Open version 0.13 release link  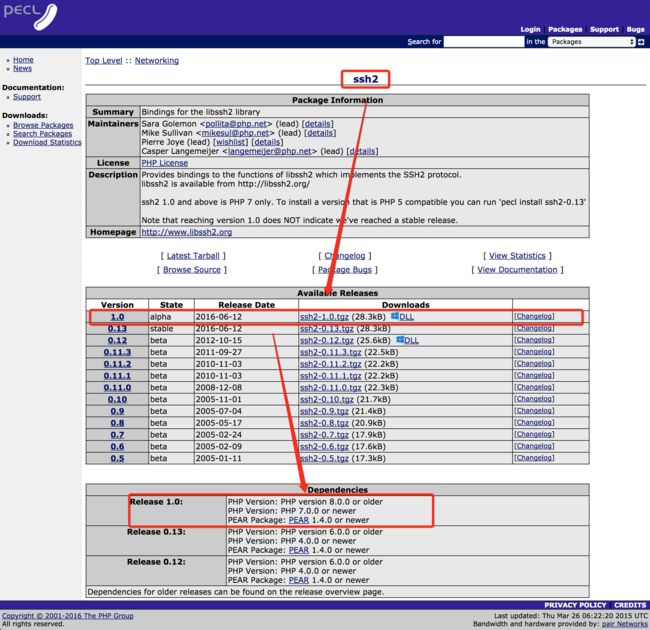[x=117, y=328]
